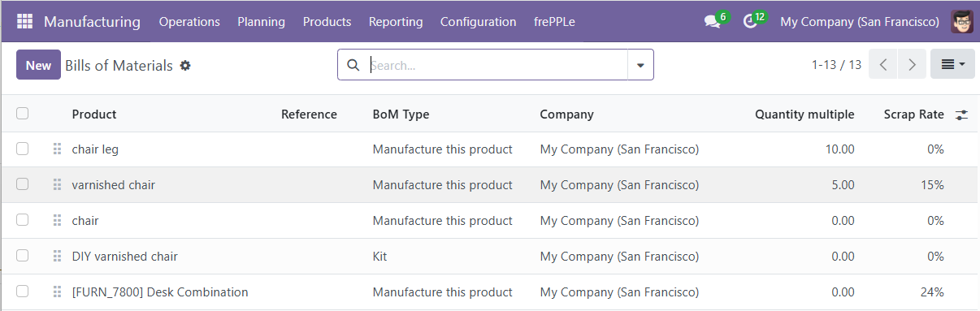
Task: Go to the next page arrow
Action: [913, 65]
